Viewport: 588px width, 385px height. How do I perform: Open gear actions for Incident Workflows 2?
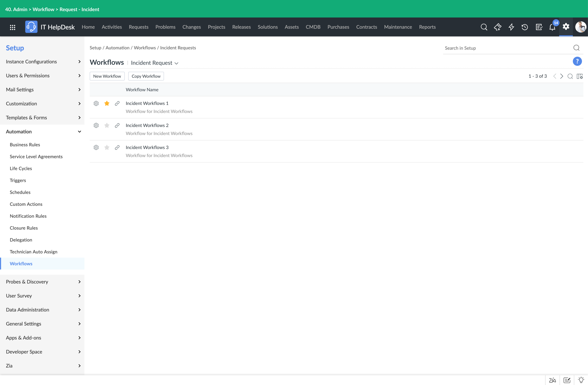coord(96,125)
